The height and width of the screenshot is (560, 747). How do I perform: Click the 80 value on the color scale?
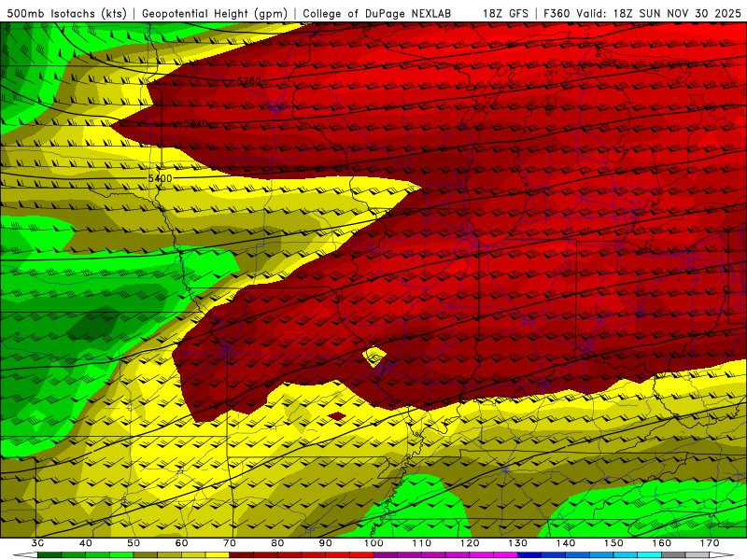pyautogui.click(x=277, y=543)
